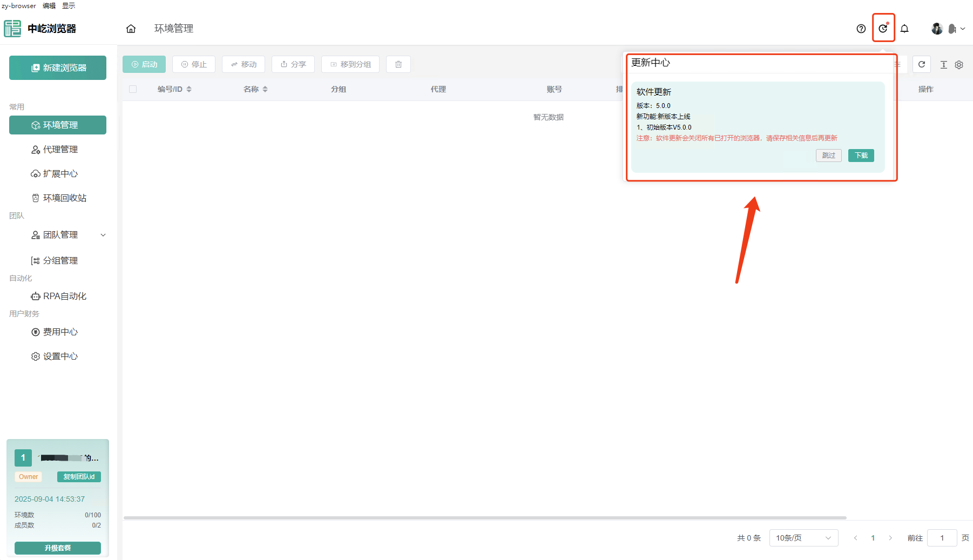Sort by 名称 column arrows
973x560 pixels.
pyautogui.click(x=265, y=89)
